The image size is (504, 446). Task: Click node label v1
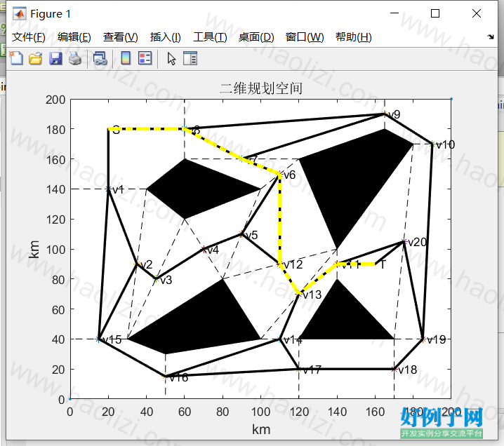pos(118,189)
